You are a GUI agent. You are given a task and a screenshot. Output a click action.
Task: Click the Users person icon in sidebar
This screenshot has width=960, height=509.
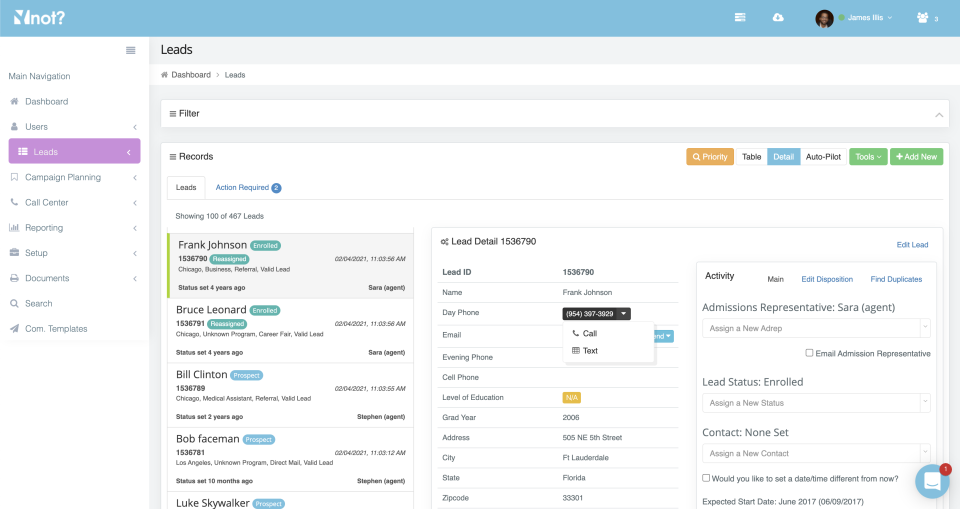(14, 126)
